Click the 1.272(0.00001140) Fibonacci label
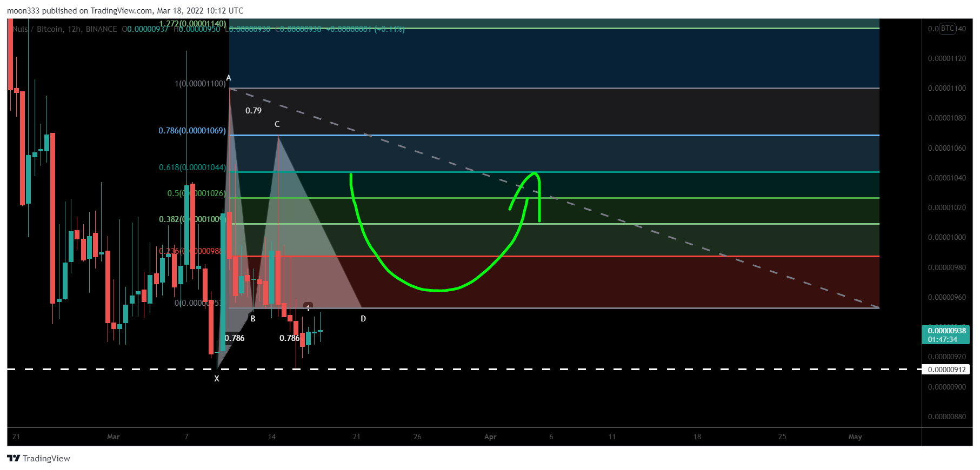This screenshot has width=980, height=470. (192, 24)
